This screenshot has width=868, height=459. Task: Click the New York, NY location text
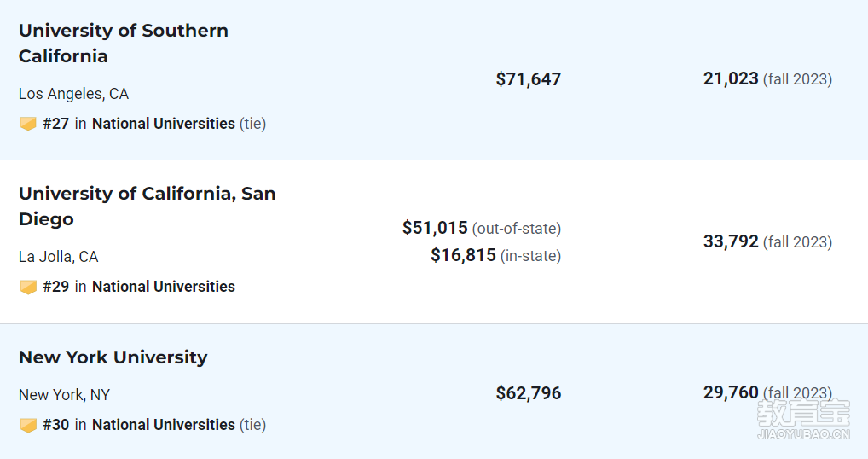click(64, 395)
